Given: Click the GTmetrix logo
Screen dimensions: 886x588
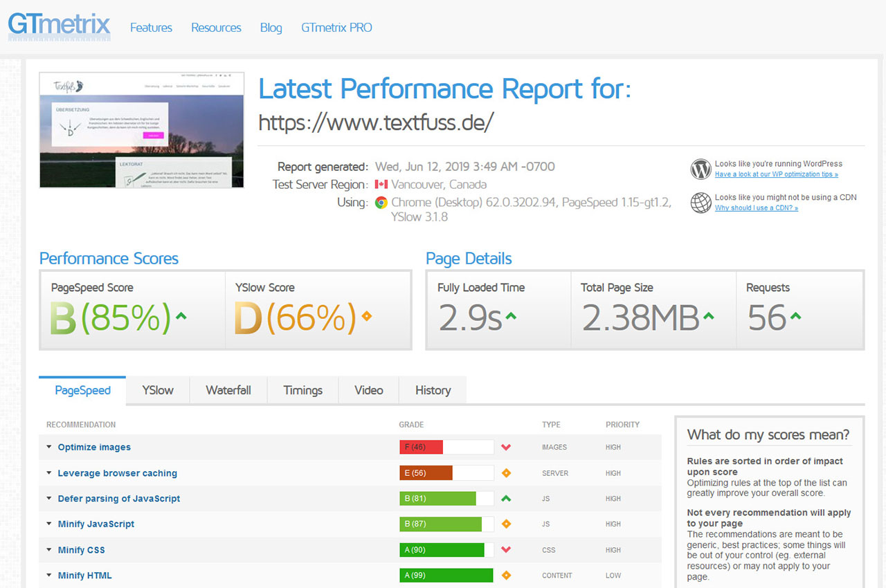Looking at the screenshot, I should click(x=59, y=26).
